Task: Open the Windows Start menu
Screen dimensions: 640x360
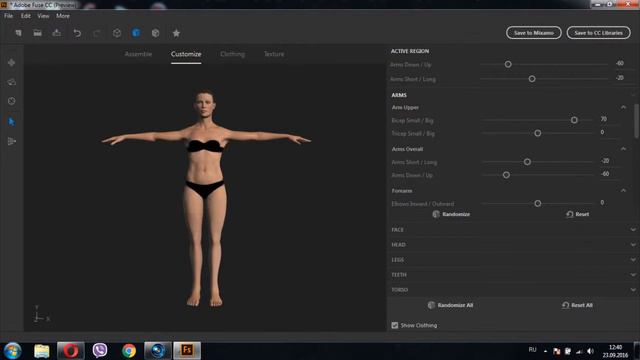Action: pyautogui.click(x=13, y=351)
